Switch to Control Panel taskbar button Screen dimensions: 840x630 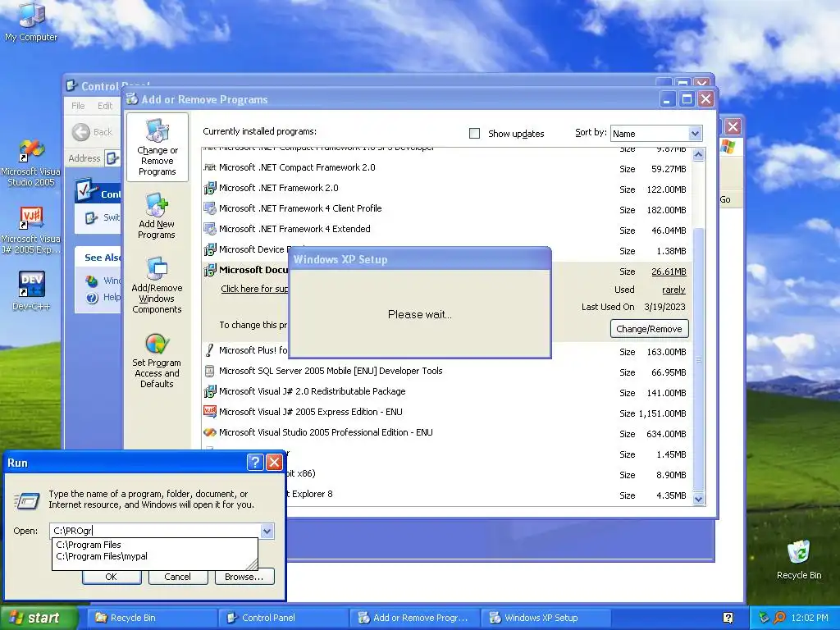click(283, 618)
